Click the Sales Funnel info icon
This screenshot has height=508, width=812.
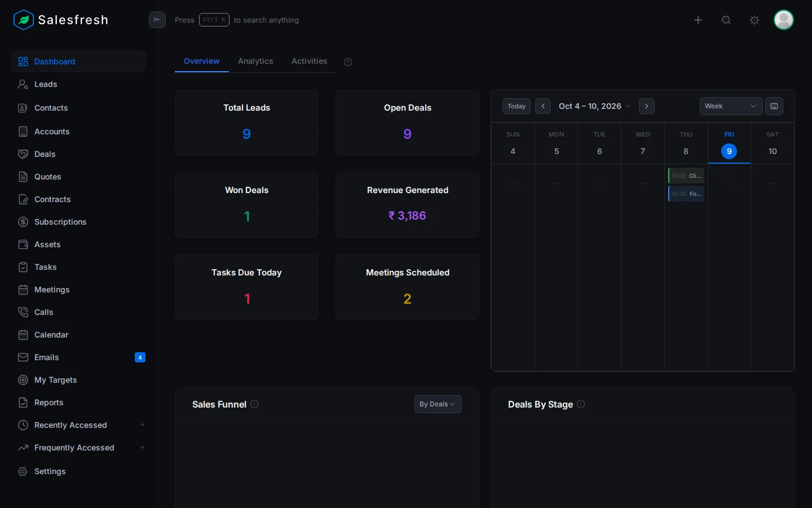point(254,404)
